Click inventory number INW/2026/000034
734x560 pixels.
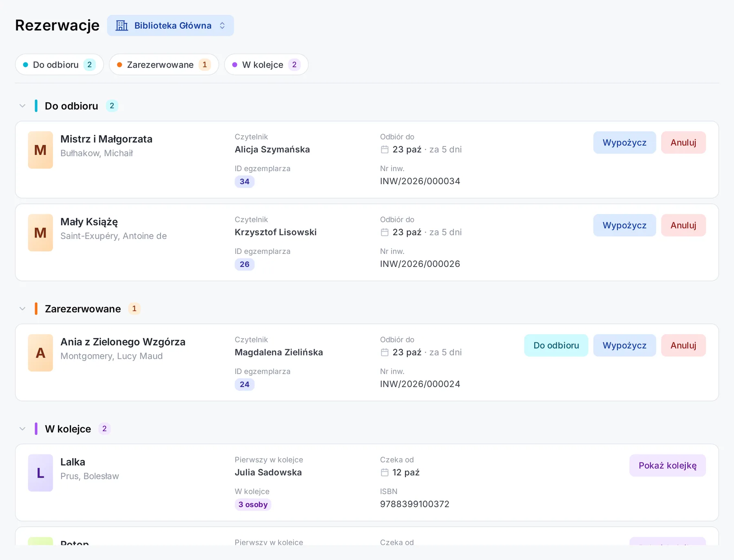420,181
